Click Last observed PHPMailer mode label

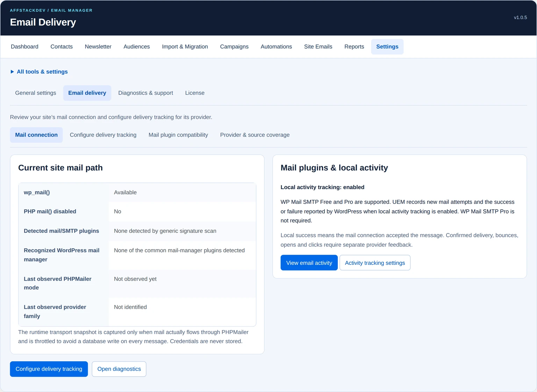pos(58,283)
